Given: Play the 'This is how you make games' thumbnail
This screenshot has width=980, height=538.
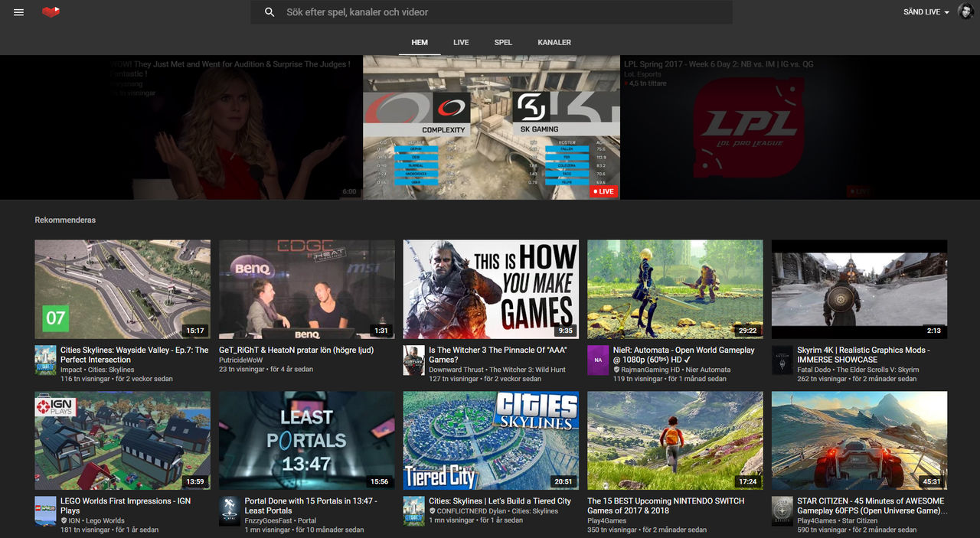Looking at the screenshot, I should (x=491, y=289).
